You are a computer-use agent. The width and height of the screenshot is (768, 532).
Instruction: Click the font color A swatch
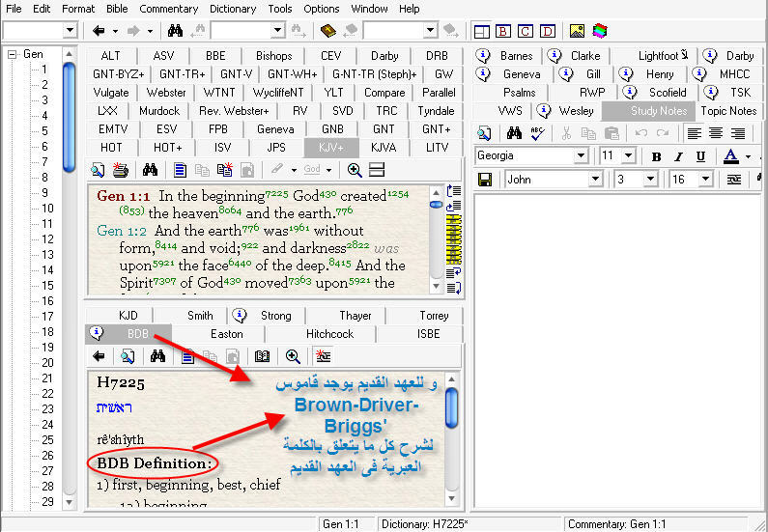click(x=731, y=156)
